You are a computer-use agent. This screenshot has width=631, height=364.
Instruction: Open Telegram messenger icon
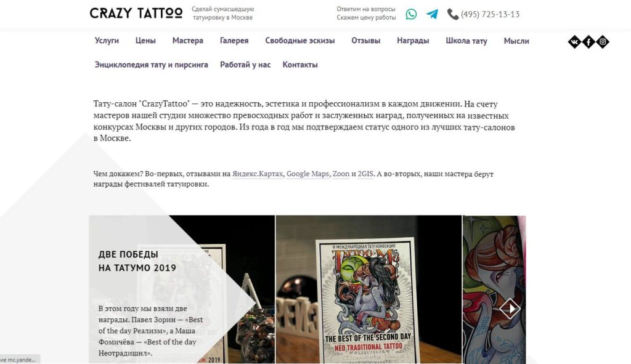[432, 14]
